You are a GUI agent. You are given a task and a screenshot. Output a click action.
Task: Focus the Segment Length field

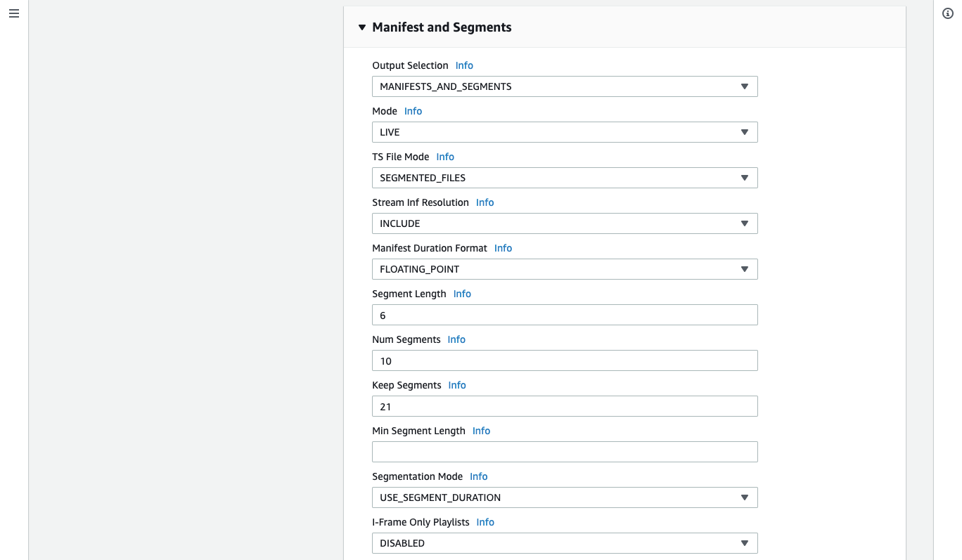point(565,315)
